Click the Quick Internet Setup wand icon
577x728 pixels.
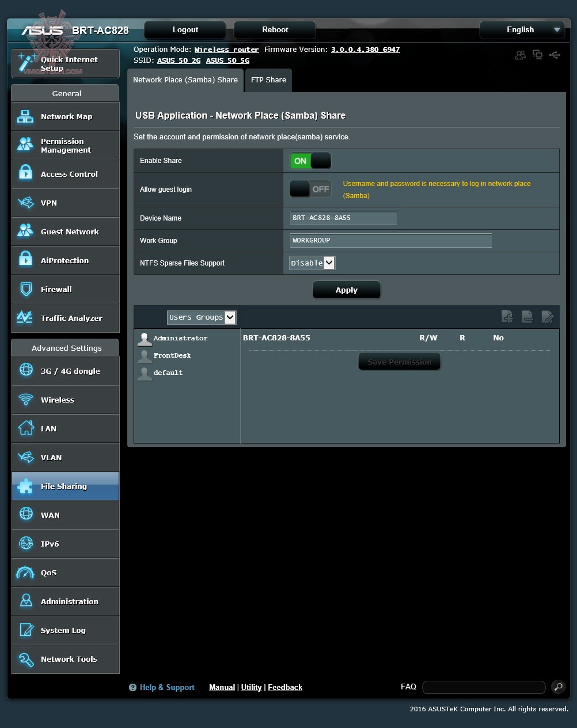click(26, 62)
